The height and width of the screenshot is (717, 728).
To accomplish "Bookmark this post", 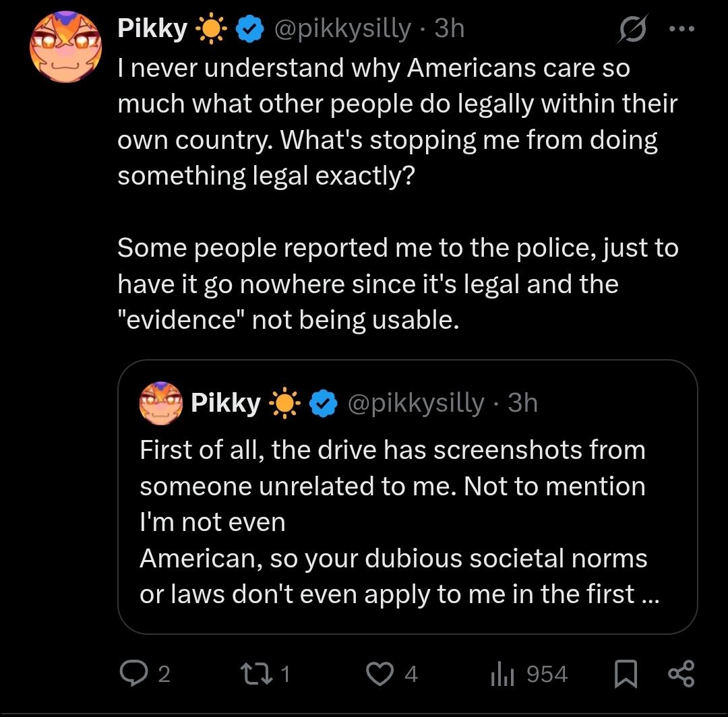I will (627, 674).
